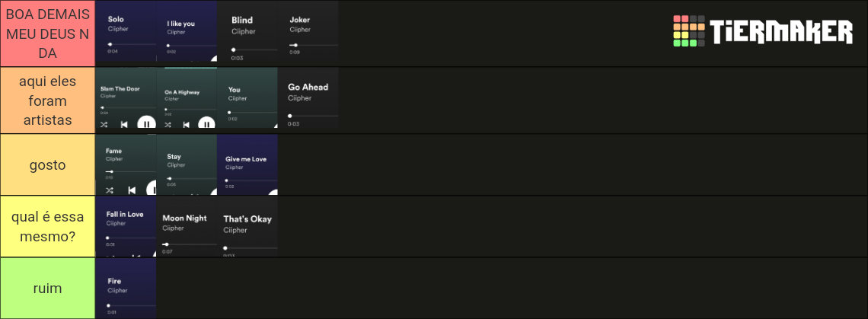This screenshot has height=319, width=868.
Task: Click the Give me Love tile
Action: click(x=247, y=164)
